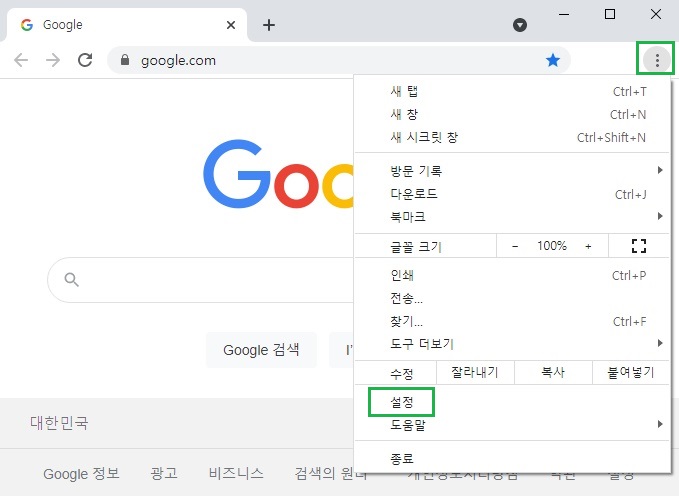Click 복사 in edit row
Viewport: 679px width, 496px height.
click(553, 372)
